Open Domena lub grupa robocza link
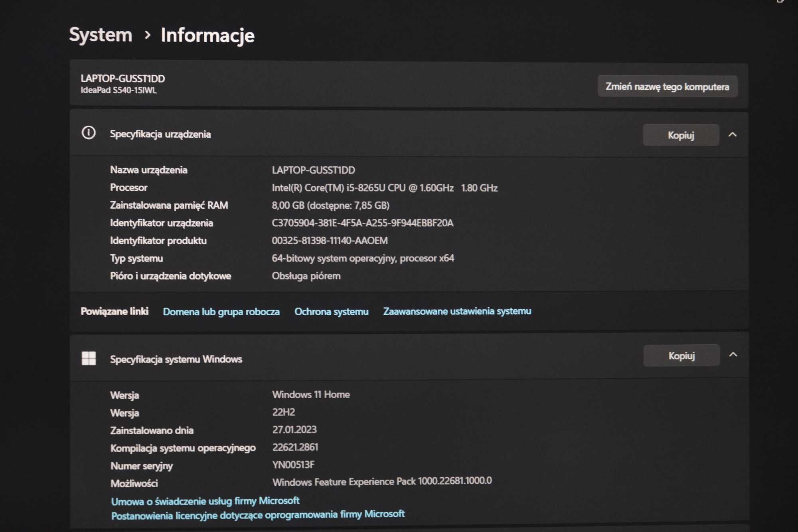 point(221,312)
